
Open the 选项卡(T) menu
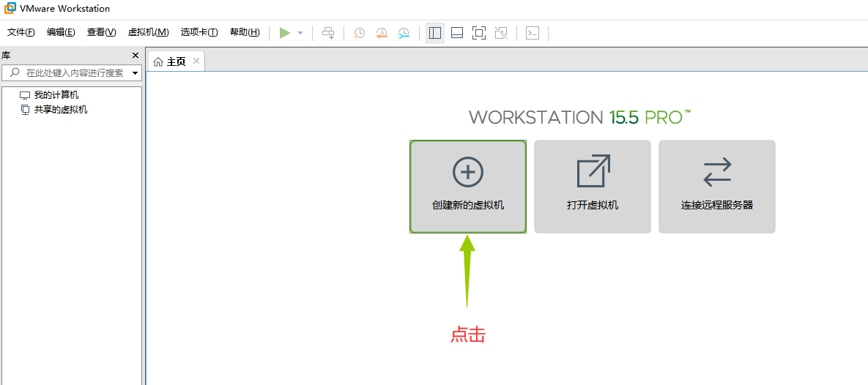click(x=199, y=32)
